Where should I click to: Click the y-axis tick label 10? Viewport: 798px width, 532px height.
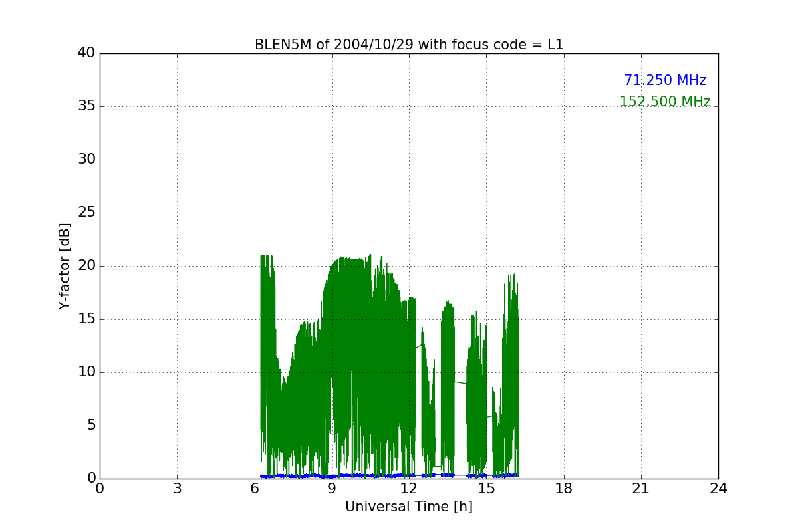(86, 372)
